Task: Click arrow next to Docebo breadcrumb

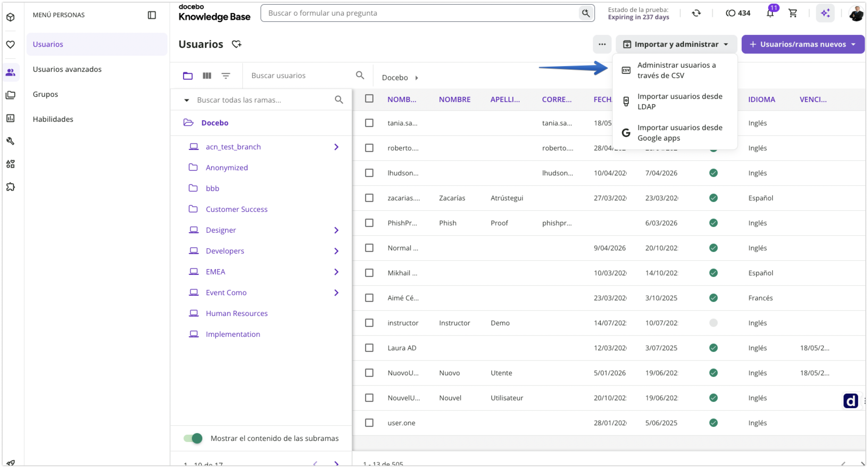Action: tap(417, 78)
